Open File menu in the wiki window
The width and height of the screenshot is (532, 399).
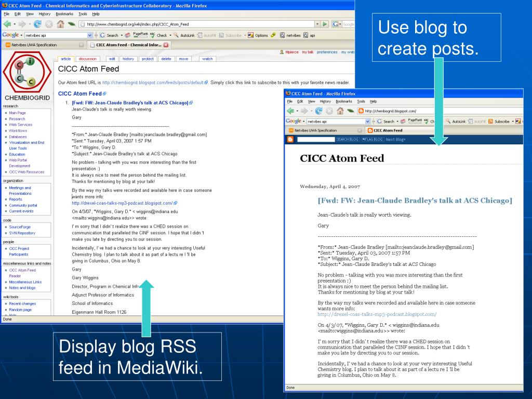(x=6, y=14)
